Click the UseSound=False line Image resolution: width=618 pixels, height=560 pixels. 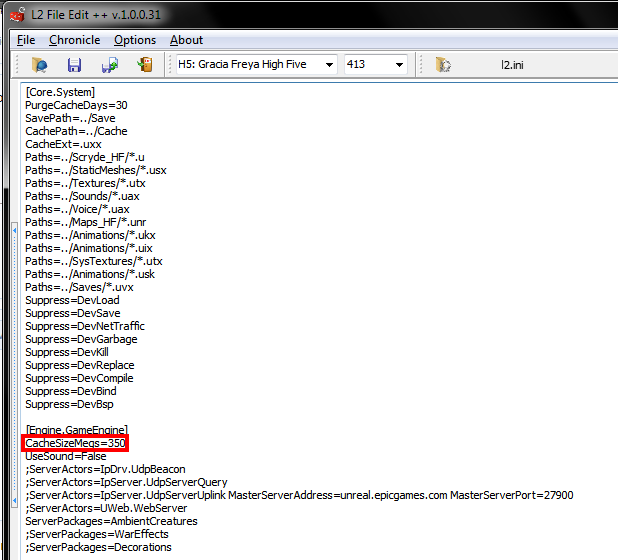[x=66, y=456]
